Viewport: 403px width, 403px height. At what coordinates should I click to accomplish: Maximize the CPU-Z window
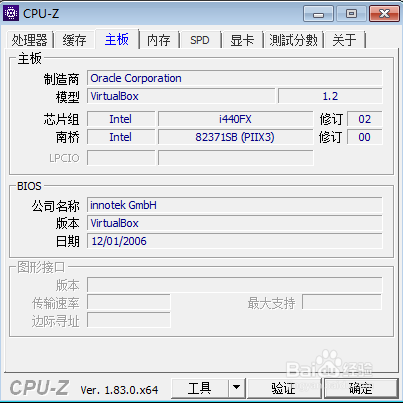coord(351,14)
